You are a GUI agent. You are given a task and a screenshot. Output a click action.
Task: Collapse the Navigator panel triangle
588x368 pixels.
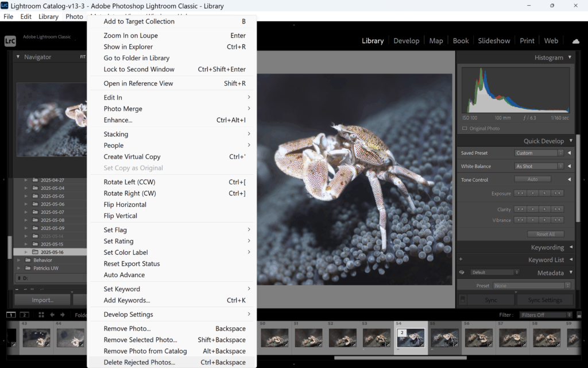point(18,57)
